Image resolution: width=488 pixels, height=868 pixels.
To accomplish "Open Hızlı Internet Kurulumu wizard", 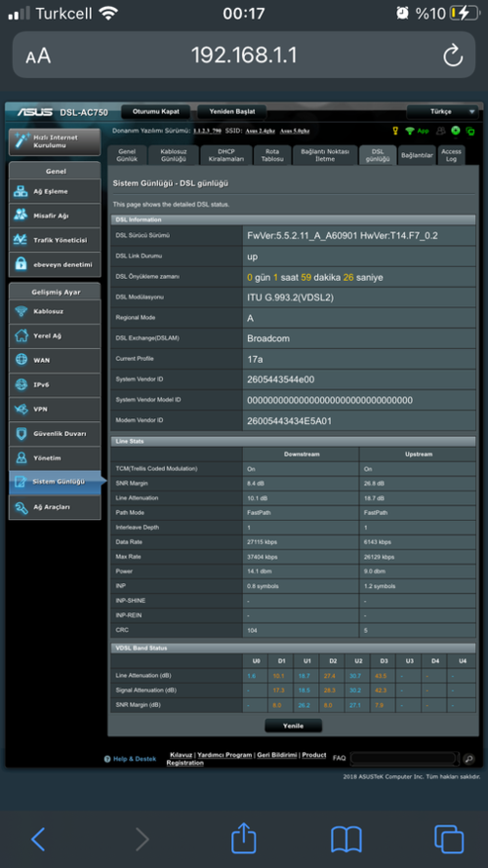I will click(55, 141).
